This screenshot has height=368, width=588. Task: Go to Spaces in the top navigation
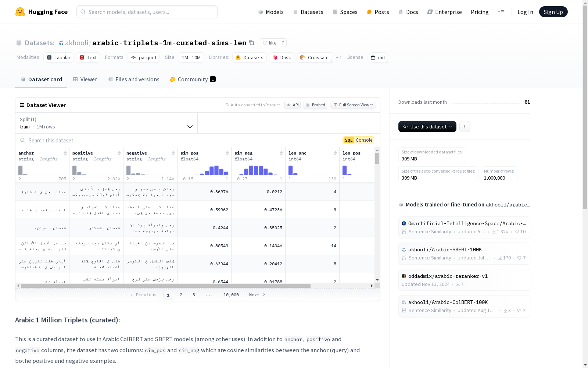point(345,12)
